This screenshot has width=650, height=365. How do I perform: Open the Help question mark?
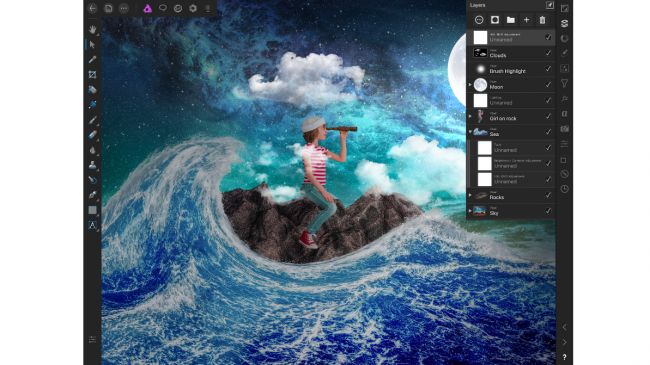(564, 358)
